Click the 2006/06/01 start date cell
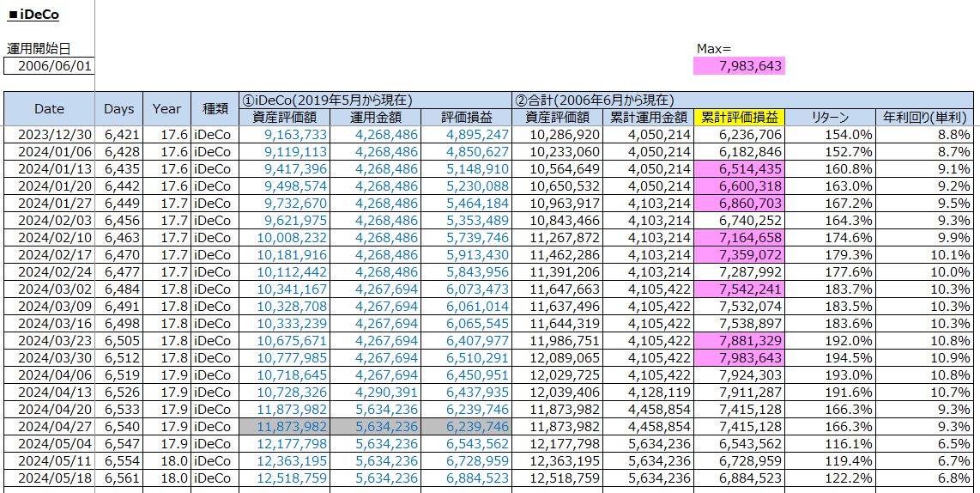Viewport: 980px width, 493px height. [x=49, y=66]
